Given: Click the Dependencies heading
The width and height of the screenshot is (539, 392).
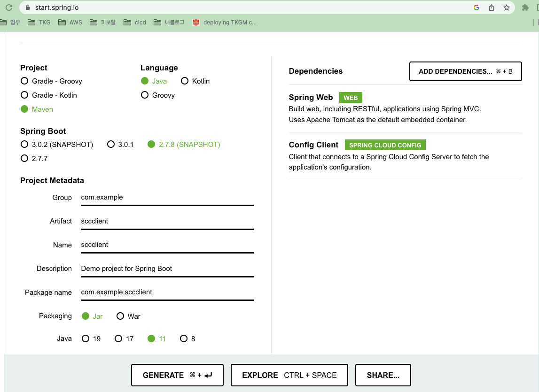Looking at the screenshot, I should coord(316,71).
